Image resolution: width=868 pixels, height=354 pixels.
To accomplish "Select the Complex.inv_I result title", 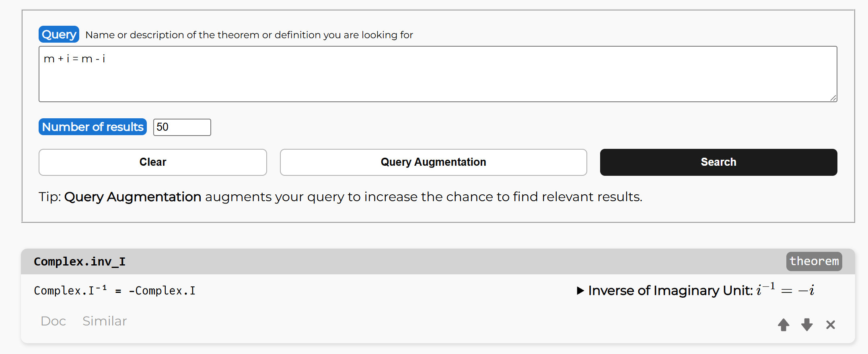I will point(80,261).
